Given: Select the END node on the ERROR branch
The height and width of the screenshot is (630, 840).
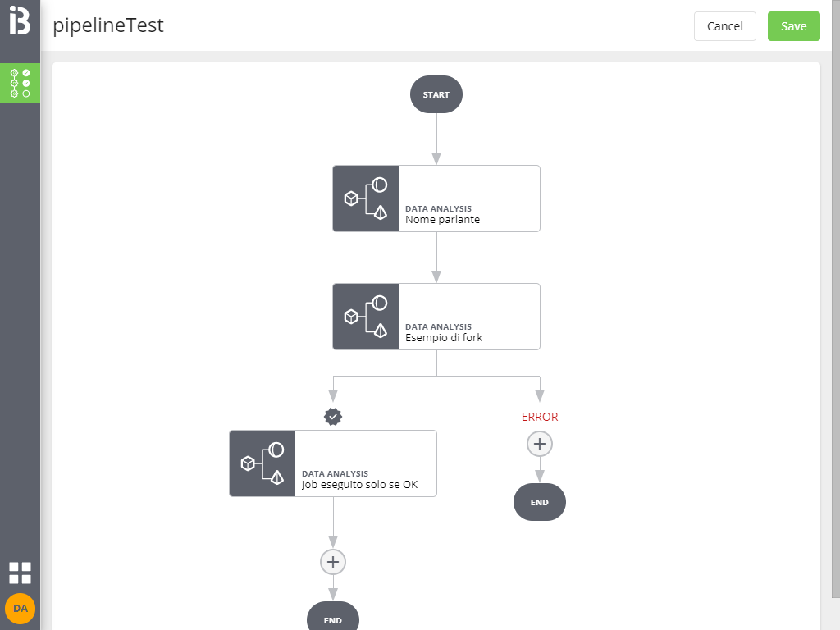Looking at the screenshot, I should coord(539,502).
